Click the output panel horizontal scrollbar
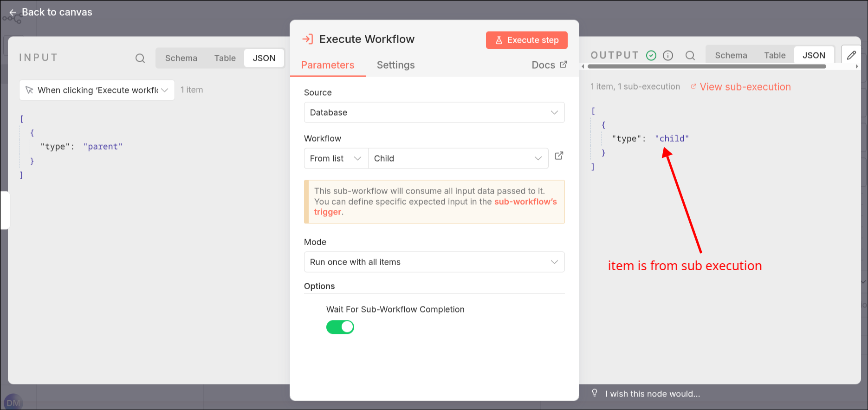Viewport: 868px width, 410px height. click(x=706, y=66)
